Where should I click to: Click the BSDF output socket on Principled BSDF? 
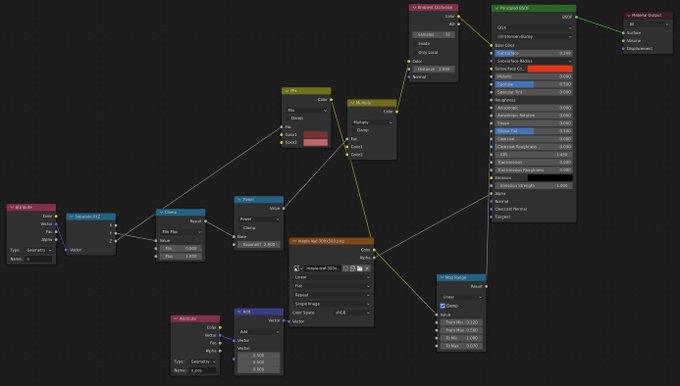click(x=576, y=17)
